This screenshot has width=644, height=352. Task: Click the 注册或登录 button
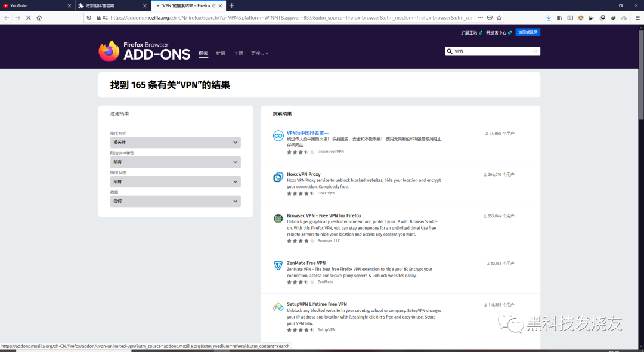[x=528, y=32]
